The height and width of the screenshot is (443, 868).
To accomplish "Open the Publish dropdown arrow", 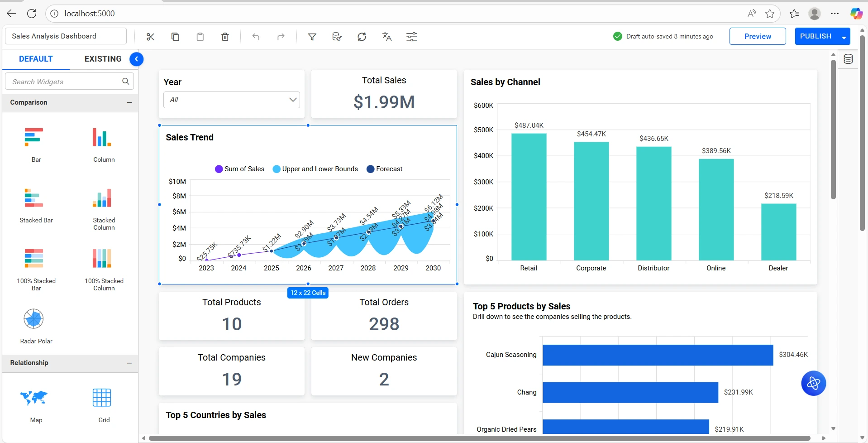I will [844, 37].
